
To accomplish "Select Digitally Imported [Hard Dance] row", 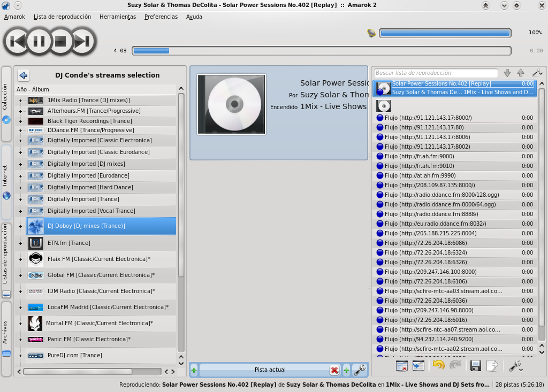I will [x=101, y=188].
